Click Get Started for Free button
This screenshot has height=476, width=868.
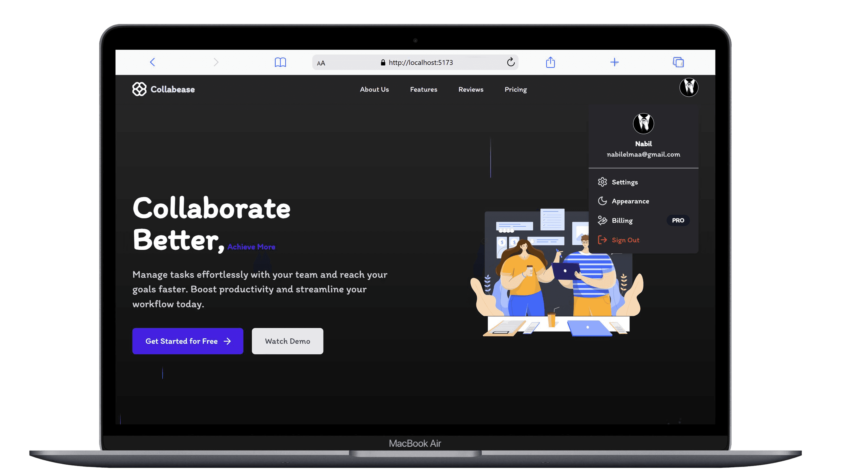click(x=187, y=341)
